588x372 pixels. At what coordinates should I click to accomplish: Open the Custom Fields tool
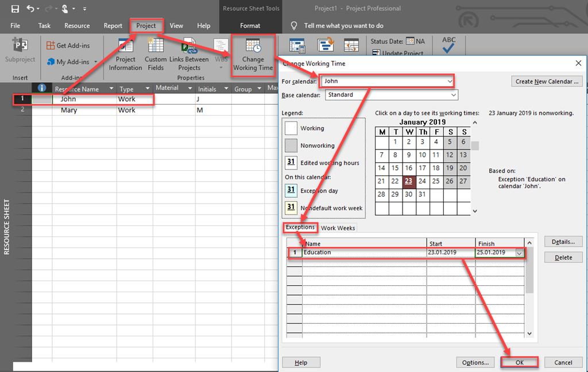(156, 55)
